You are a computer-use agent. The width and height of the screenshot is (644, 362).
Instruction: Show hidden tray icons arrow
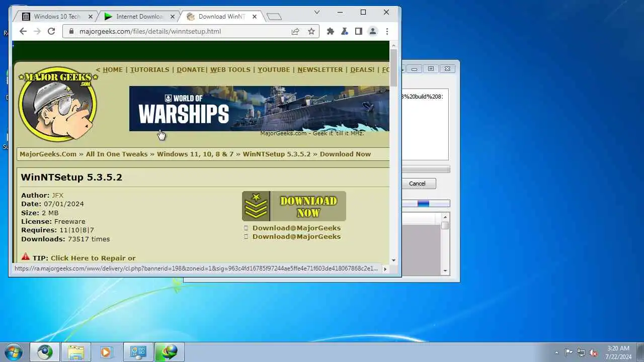(556, 352)
